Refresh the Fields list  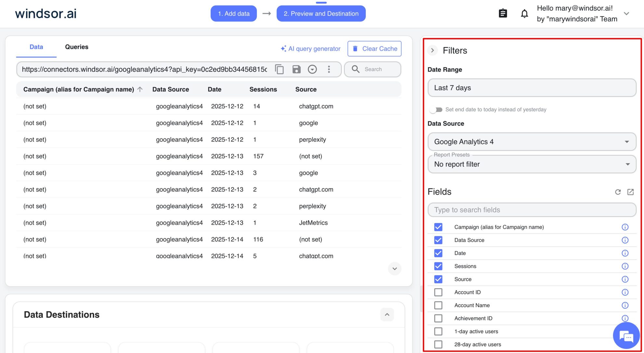pos(618,192)
